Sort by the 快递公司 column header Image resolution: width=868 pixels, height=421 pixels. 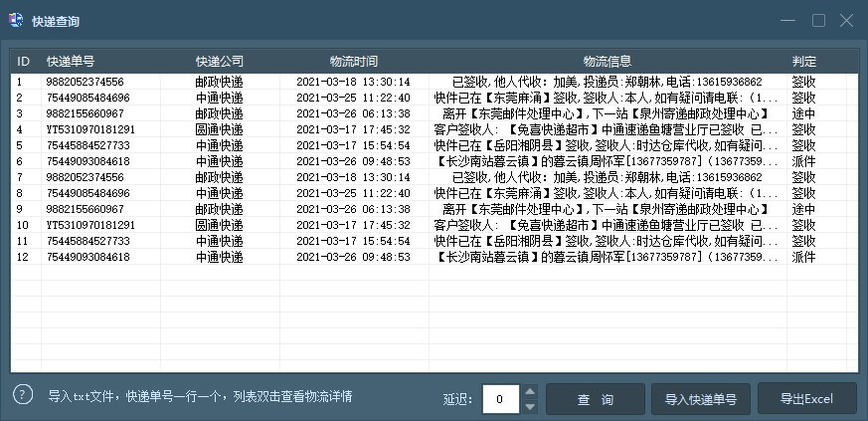(x=220, y=61)
